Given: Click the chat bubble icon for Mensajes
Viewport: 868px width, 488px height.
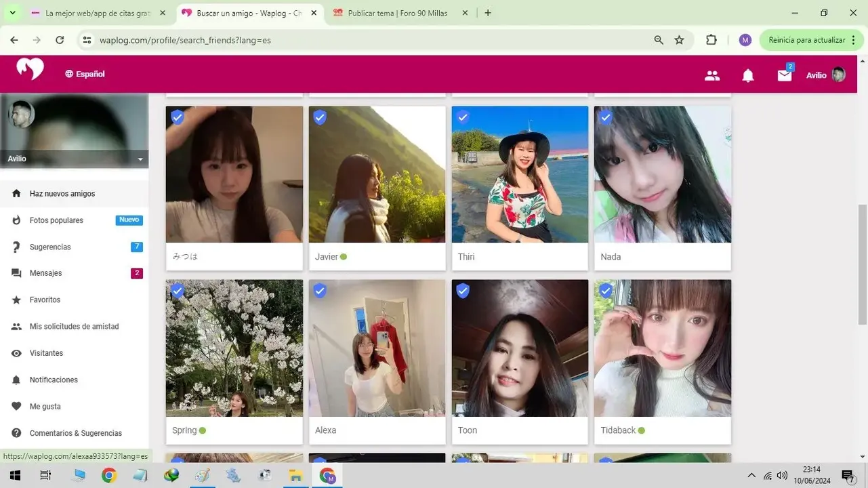Looking at the screenshot, I should pyautogui.click(x=16, y=273).
